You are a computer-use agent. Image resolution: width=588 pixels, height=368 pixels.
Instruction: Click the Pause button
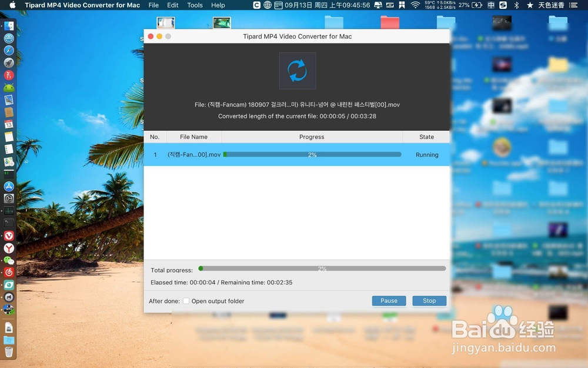pyautogui.click(x=389, y=300)
